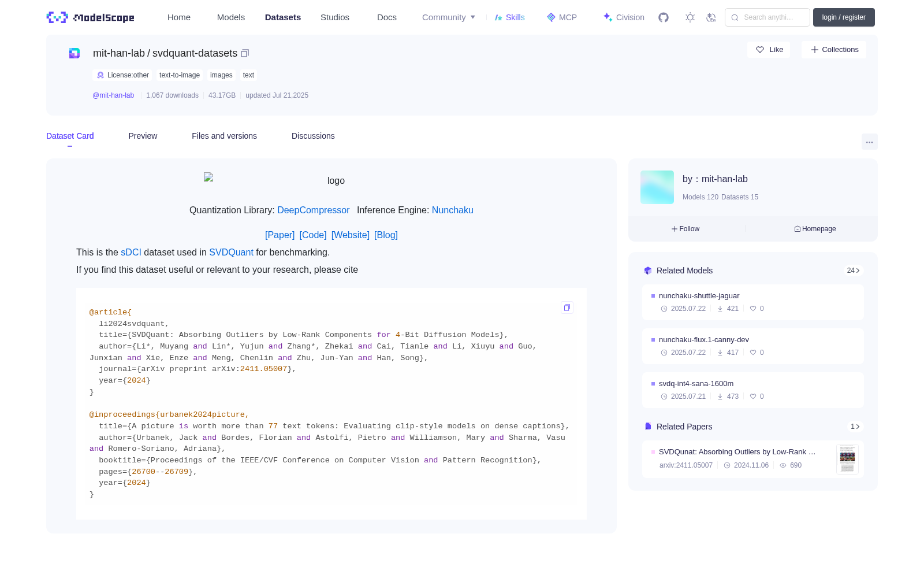924x578 pixels.
Task: Open the Civision link
Action: coord(624,17)
